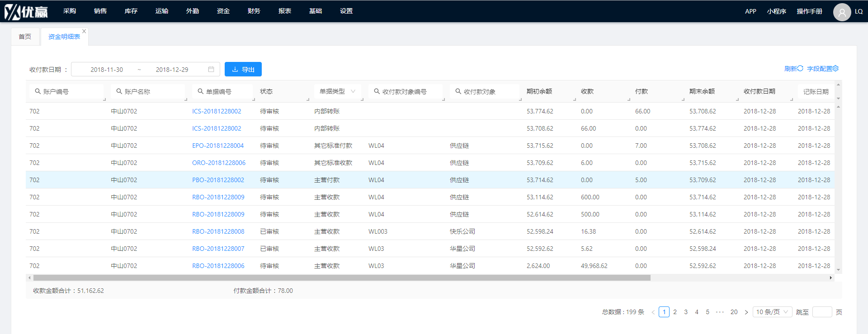Open the APP link

(x=750, y=11)
